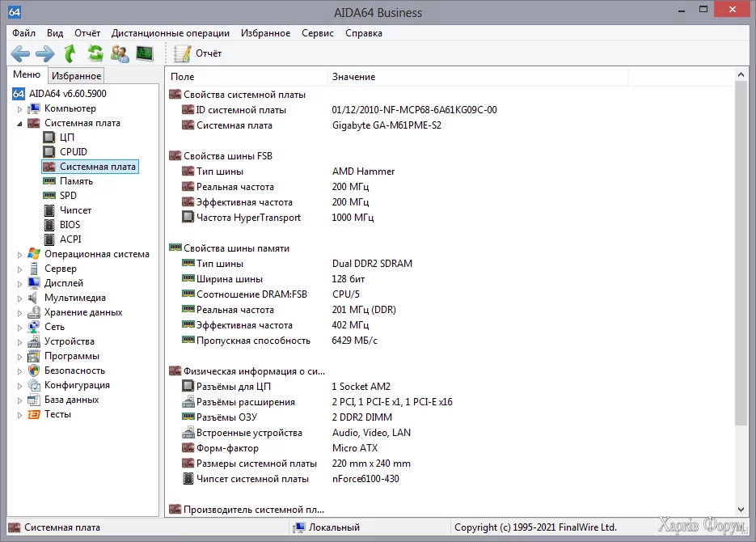Click the monitor diagnostics toolbar icon

point(145,53)
